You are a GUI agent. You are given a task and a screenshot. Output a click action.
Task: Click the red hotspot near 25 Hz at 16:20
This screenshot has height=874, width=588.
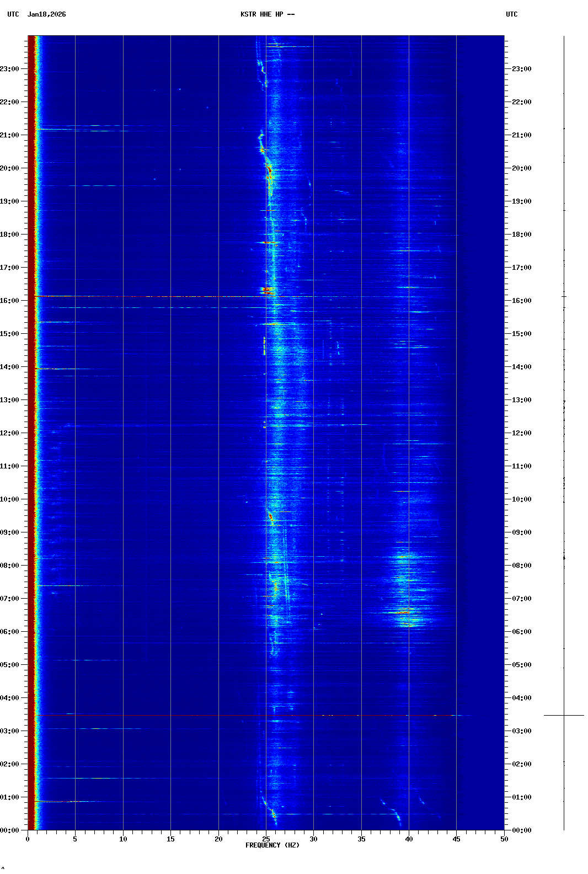click(268, 290)
